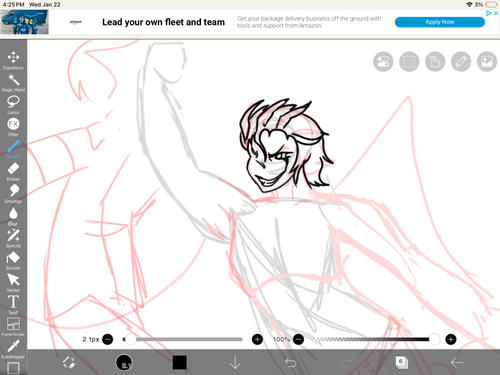Tap the hand-gesture settings icon
This screenshot has width=500, height=375.
pos(435,62)
